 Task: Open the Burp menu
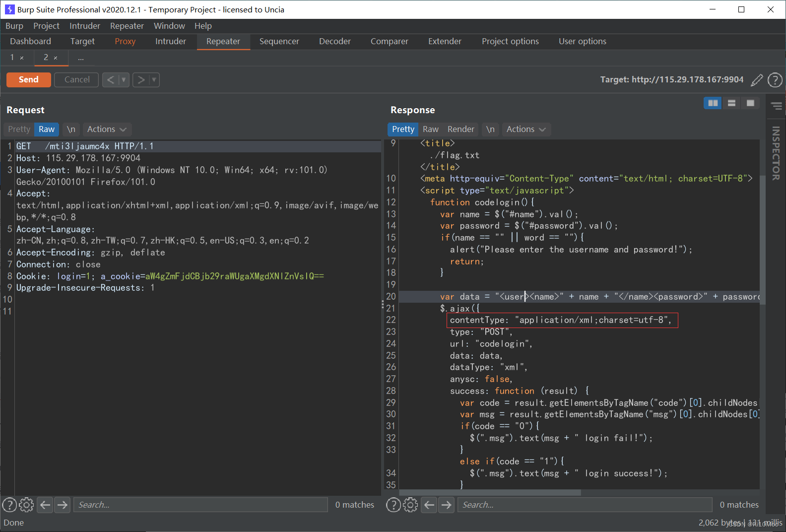(x=14, y=26)
